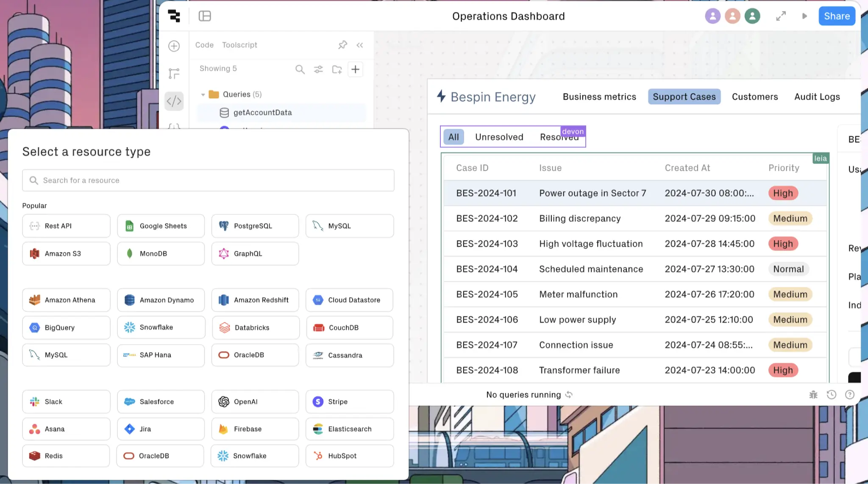This screenshot has width=868, height=484.
Task: Connect the Slack resource
Action: (x=66, y=402)
